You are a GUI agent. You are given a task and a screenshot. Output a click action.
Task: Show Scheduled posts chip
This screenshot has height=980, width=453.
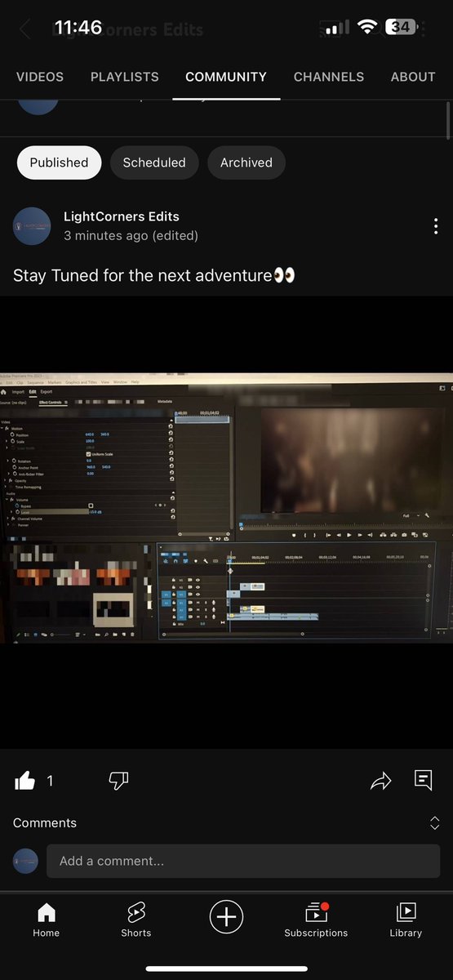pyautogui.click(x=154, y=163)
